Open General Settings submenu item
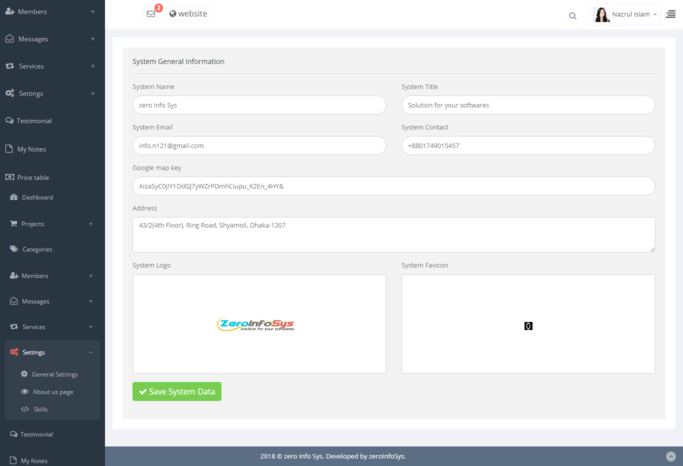Image resolution: width=683 pixels, height=466 pixels. tap(54, 374)
